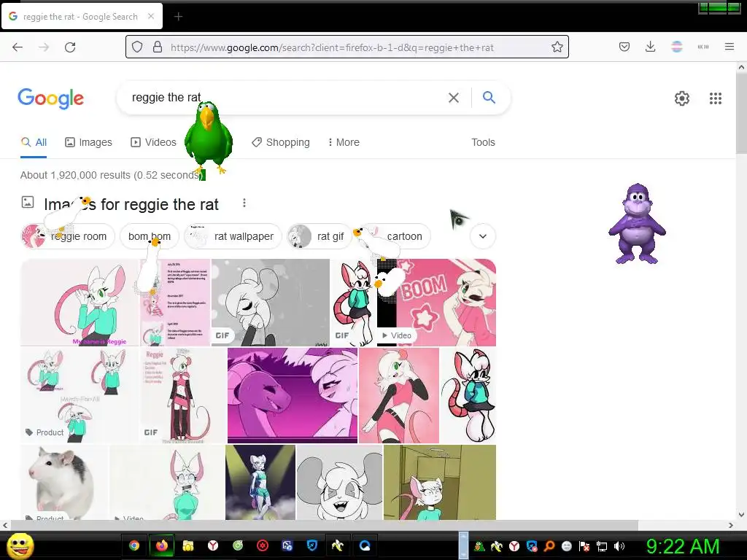Click the vertical scrollbar thumb

[x=741, y=113]
